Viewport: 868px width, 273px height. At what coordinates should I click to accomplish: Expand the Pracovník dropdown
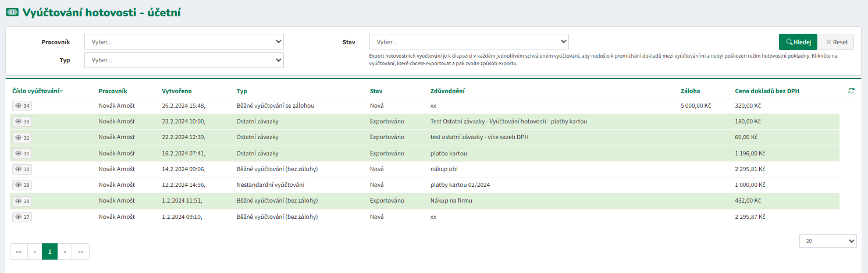coord(184,42)
